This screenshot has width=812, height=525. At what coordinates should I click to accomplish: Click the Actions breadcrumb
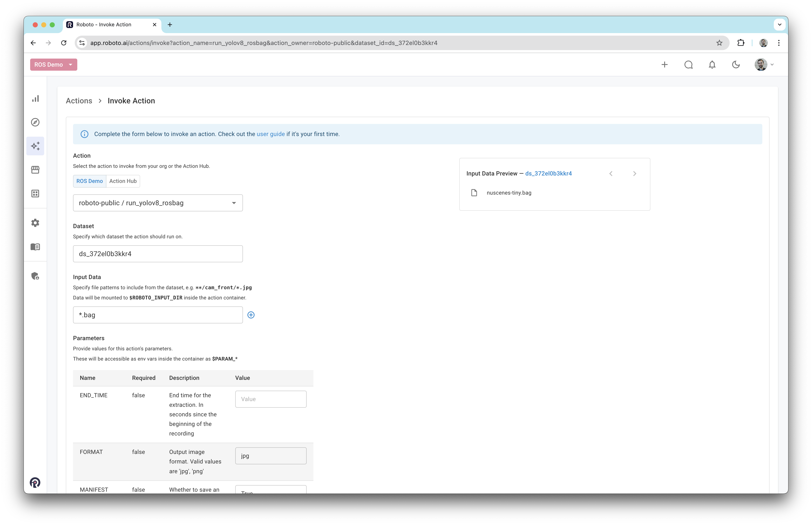point(79,101)
